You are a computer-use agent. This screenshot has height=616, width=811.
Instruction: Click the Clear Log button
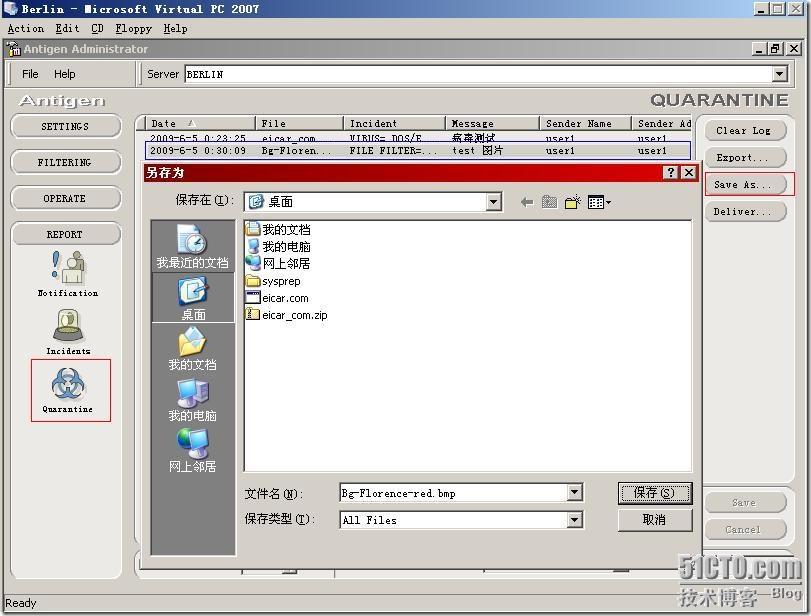(744, 130)
